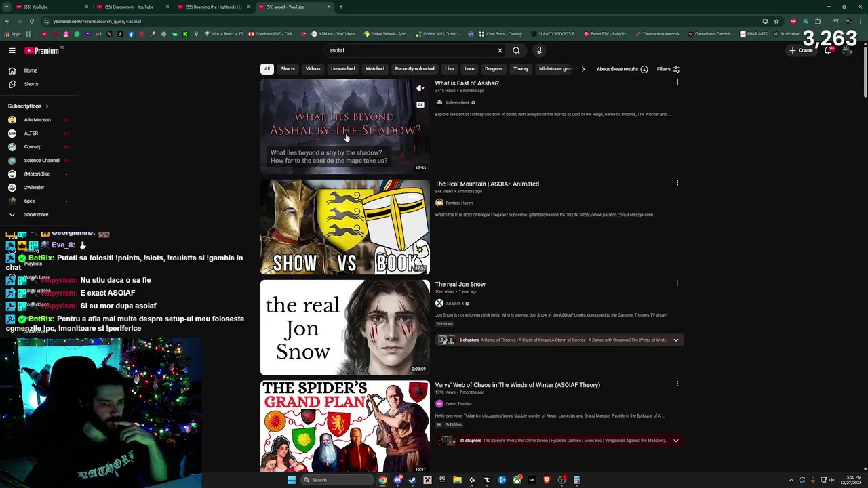
Task: Select the Live filter chip
Action: coord(450,69)
